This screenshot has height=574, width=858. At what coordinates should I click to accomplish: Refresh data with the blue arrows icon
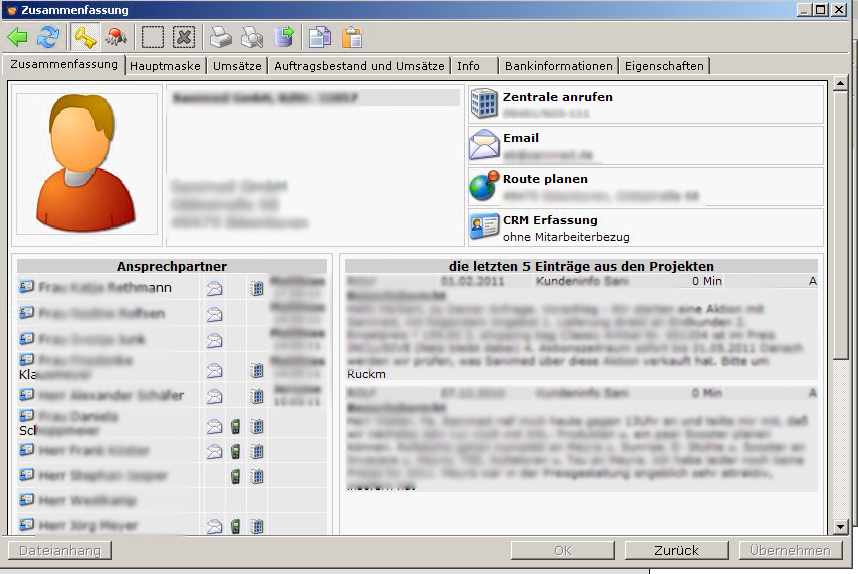click(x=47, y=38)
